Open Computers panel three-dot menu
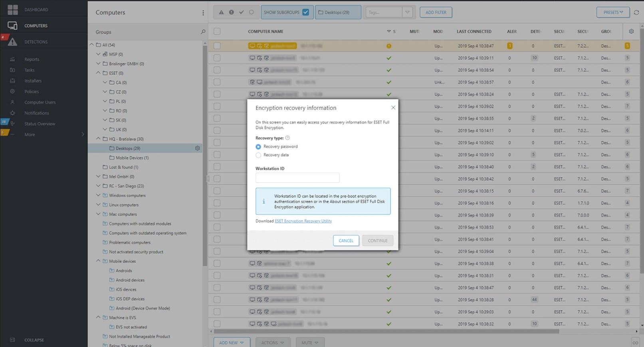This screenshot has height=347, width=644. pyautogui.click(x=203, y=13)
